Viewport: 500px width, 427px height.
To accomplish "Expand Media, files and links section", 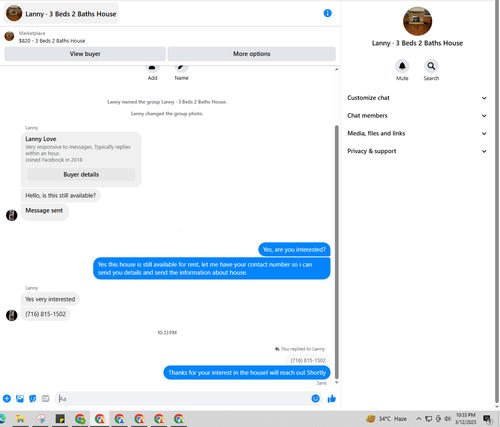I will (x=417, y=133).
